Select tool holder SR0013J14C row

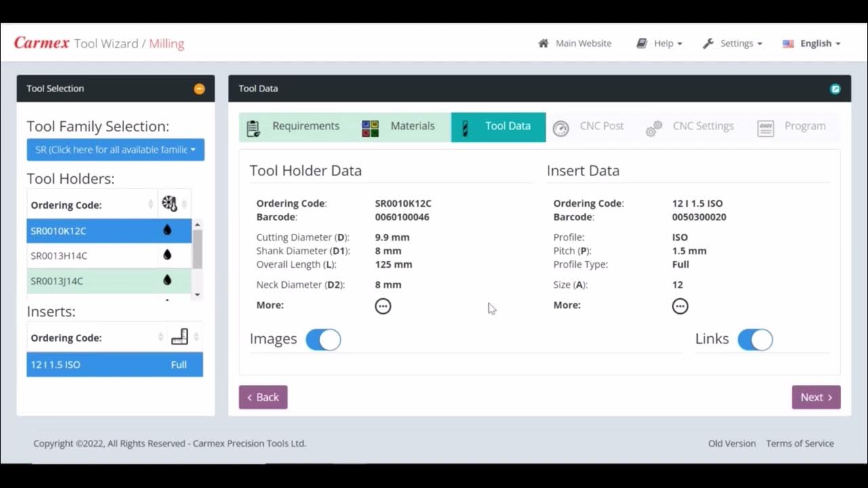[x=109, y=281]
